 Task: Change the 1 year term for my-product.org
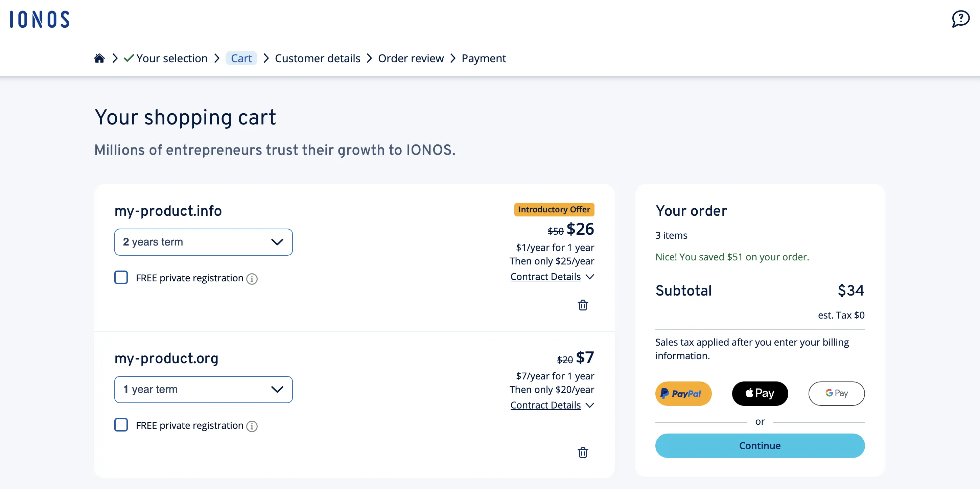pyautogui.click(x=203, y=389)
